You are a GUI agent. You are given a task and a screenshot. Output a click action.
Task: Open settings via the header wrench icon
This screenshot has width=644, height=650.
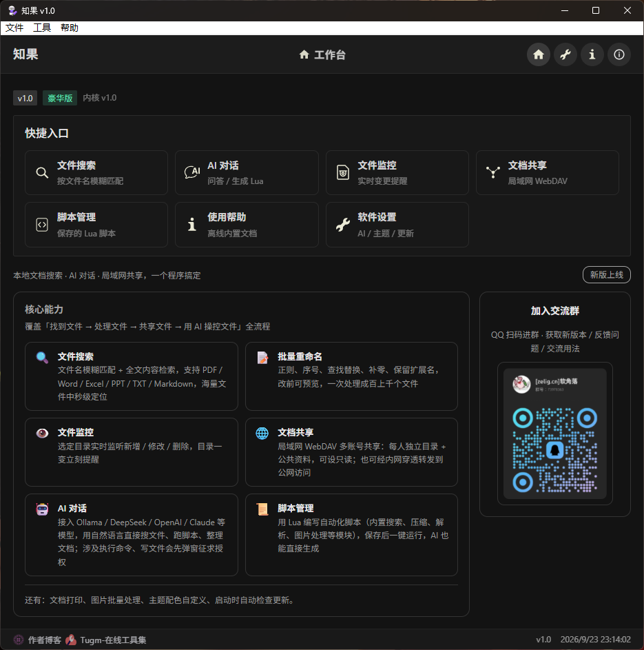[x=565, y=54]
